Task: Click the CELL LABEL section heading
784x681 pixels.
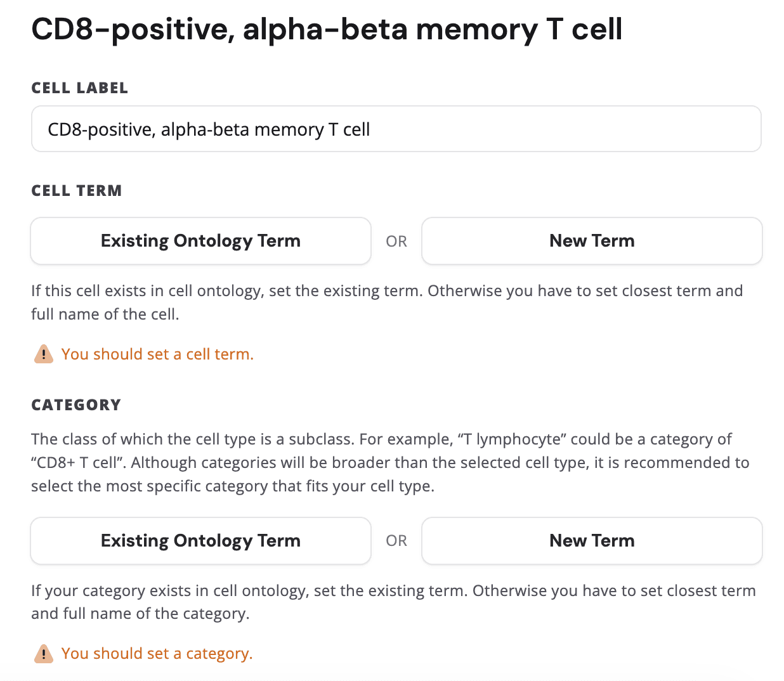Action: click(x=79, y=88)
